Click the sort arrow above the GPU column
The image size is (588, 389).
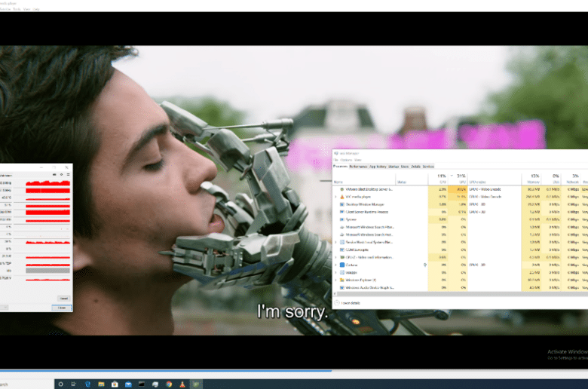tap(452, 176)
